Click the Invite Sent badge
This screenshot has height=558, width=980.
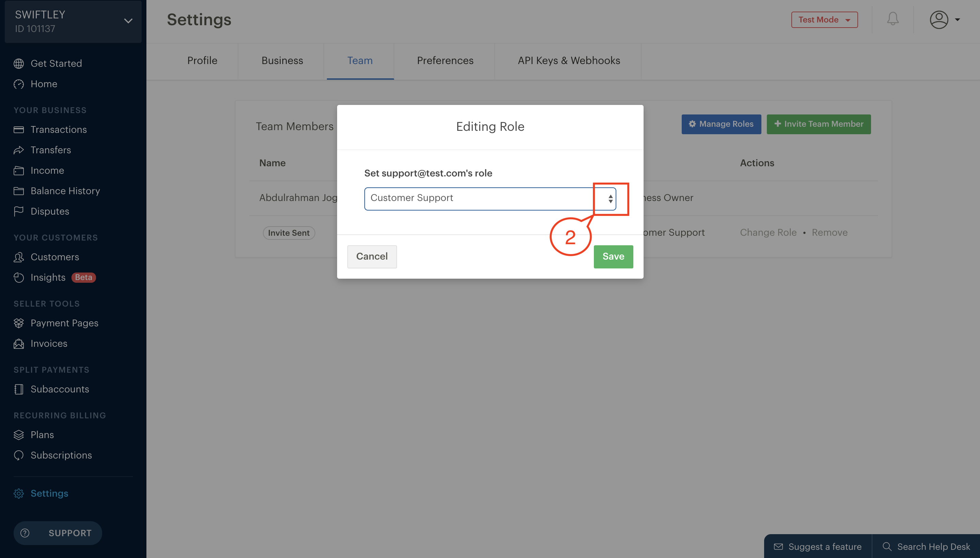click(289, 233)
